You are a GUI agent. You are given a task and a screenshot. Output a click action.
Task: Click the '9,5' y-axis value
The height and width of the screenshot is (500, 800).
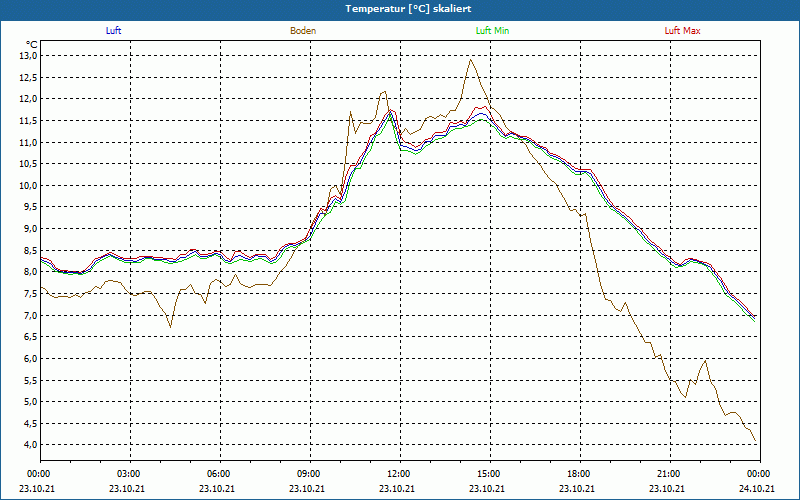point(31,207)
